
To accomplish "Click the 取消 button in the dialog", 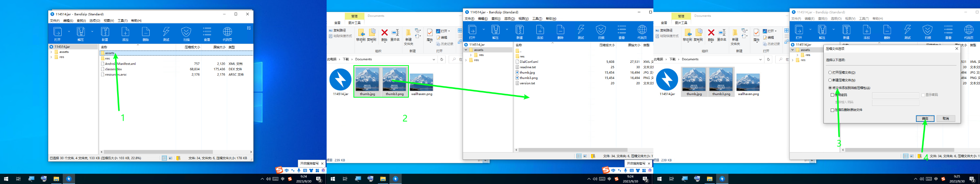I will [x=946, y=118].
